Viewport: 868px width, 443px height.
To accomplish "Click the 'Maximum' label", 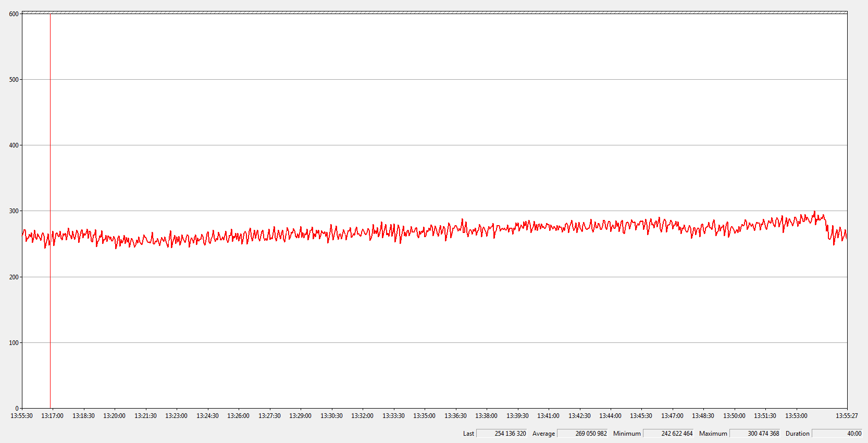I will 713,434.
